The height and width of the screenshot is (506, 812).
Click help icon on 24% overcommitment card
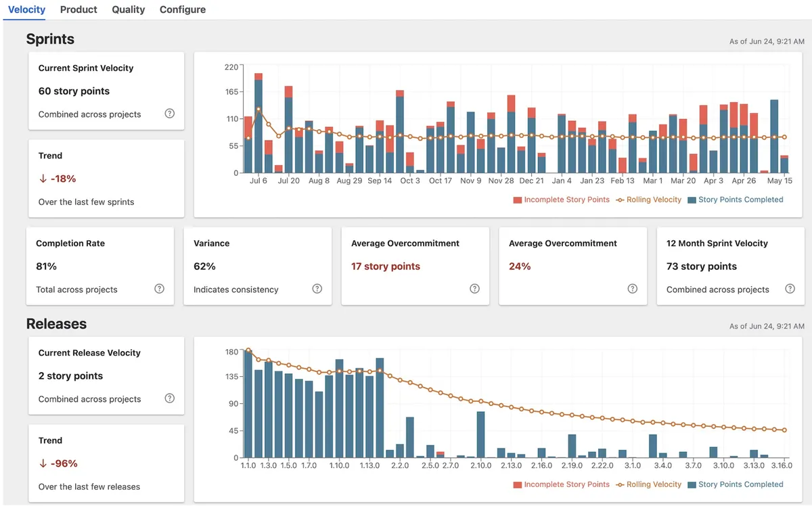click(x=633, y=289)
